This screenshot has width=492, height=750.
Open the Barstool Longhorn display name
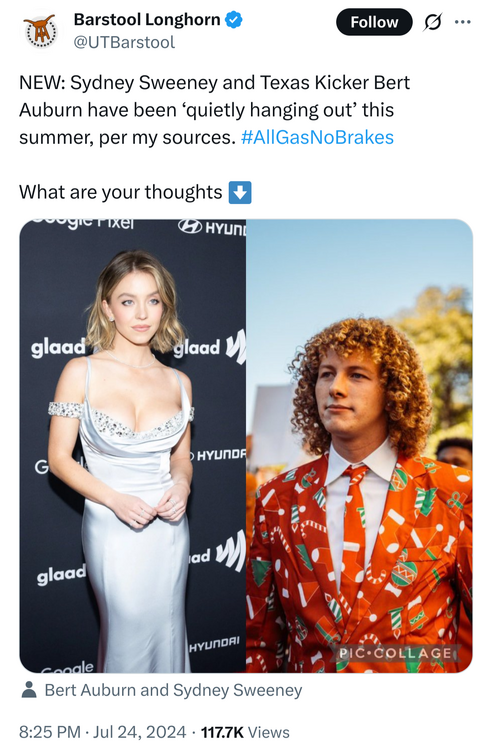[x=147, y=20]
